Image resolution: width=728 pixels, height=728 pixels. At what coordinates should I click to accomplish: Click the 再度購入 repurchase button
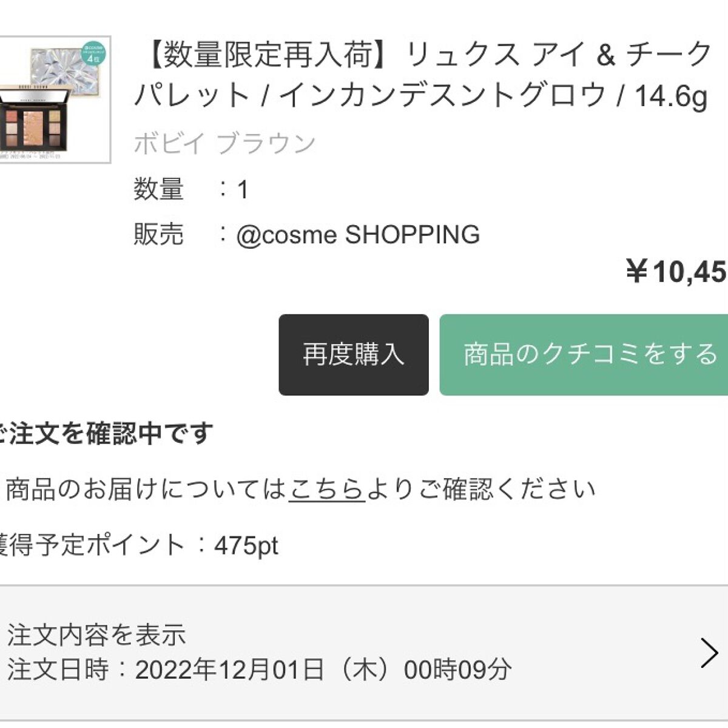[352, 353]
